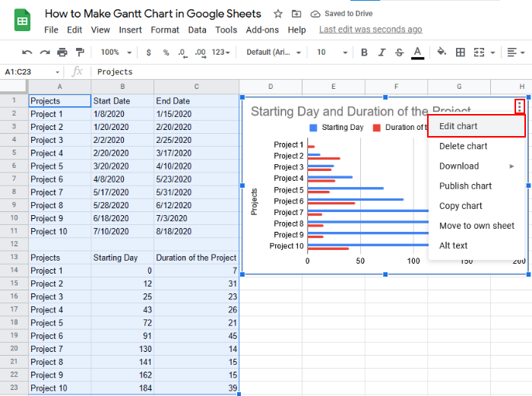This screenshot has width=532, height=396.
Task: Open the text color picker
Action: [x=417, y=52]
